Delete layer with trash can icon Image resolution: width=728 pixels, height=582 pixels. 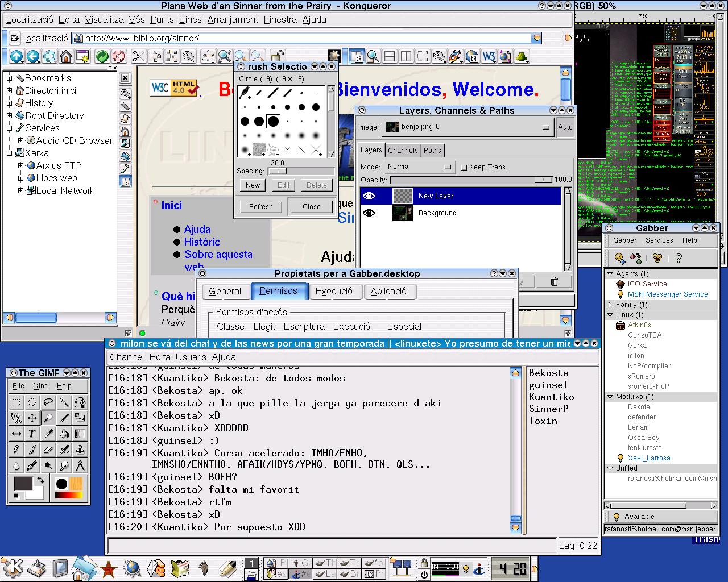point(554,281)
